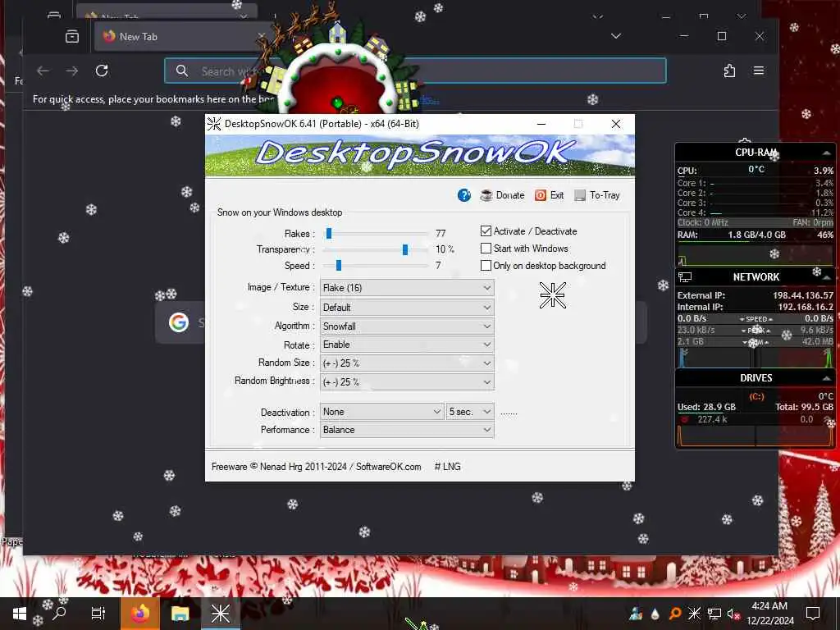Click the Freeware Nenad Hrg SoftwareOK.com text

316,467
